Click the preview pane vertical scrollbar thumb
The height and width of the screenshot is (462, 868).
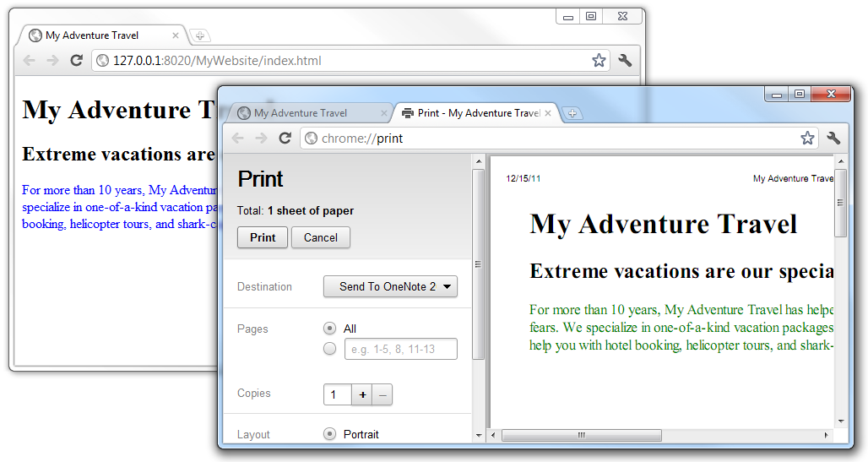(840, 203)
